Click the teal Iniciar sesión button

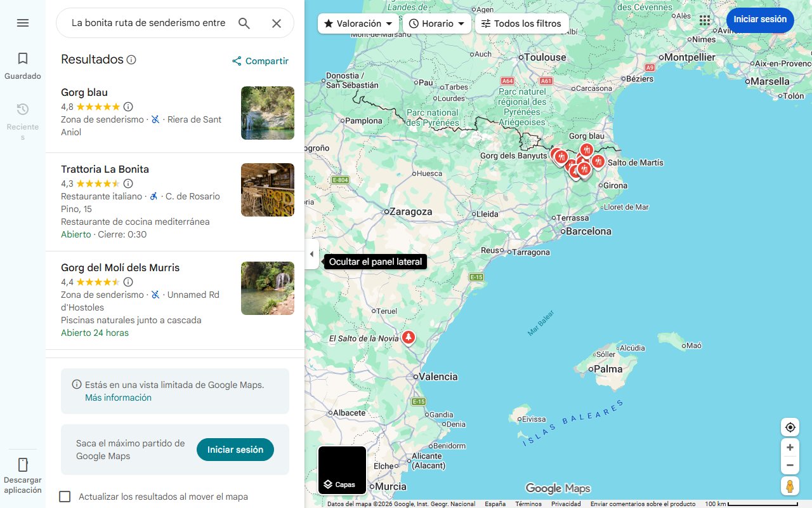(235, 450)
